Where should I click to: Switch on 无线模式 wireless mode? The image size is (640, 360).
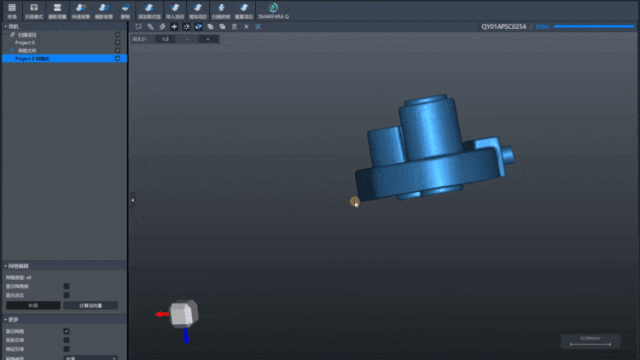[x=33, y=11]
